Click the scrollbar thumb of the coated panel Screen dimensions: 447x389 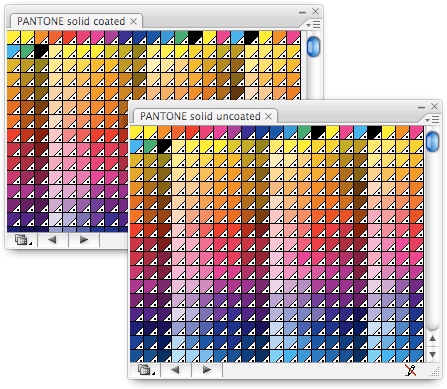point(313,46)
